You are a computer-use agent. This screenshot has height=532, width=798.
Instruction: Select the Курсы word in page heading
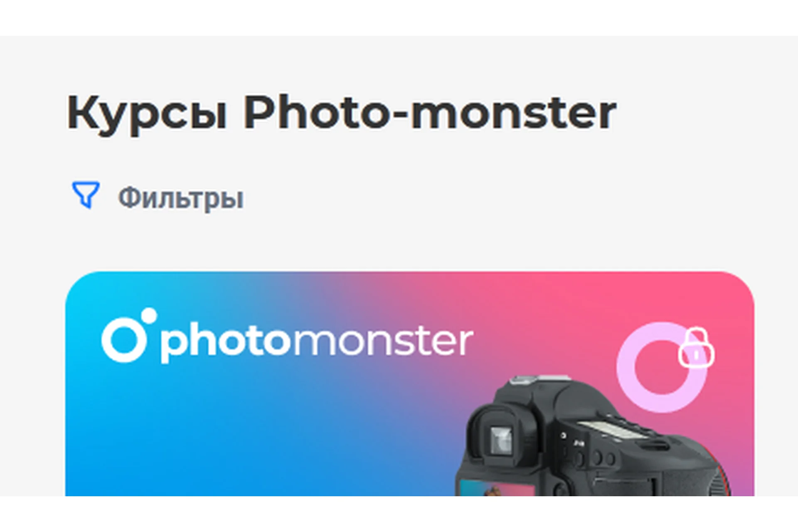point(147,113)
